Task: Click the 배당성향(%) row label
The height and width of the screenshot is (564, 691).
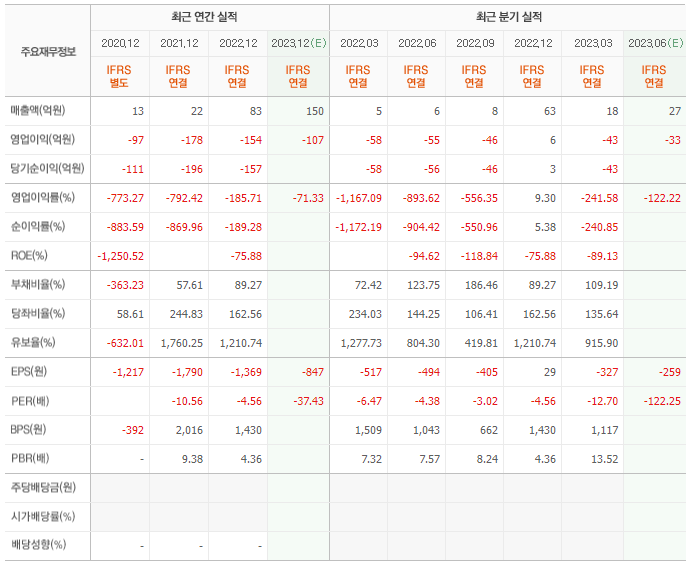Action: [38, 545]
